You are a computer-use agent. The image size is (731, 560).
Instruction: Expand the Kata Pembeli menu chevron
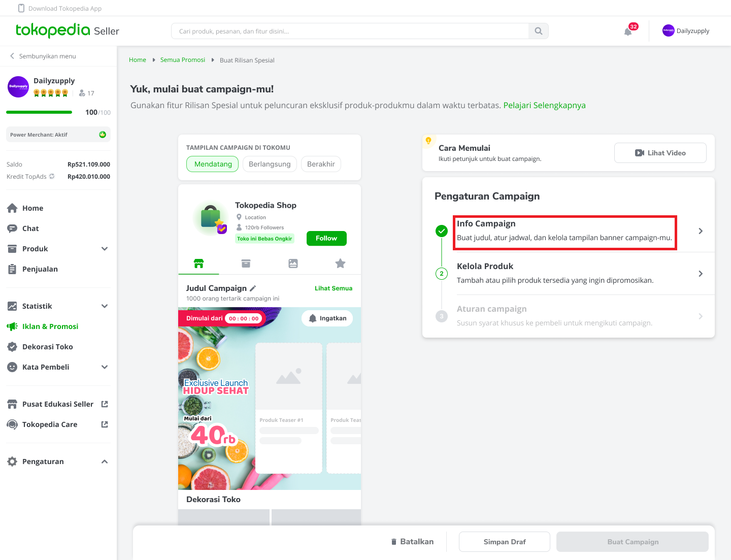(x=105, y=367)
